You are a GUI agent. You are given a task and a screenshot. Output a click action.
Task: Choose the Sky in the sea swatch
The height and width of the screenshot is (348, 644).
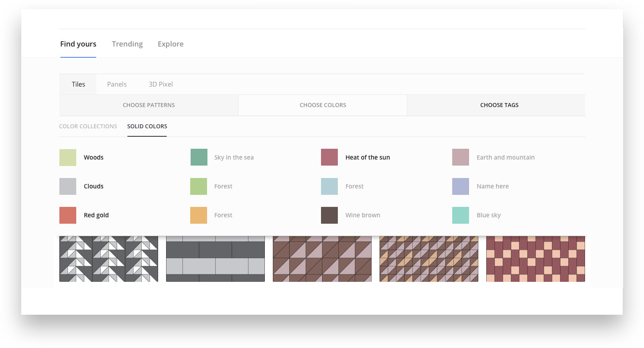(199, 157)
